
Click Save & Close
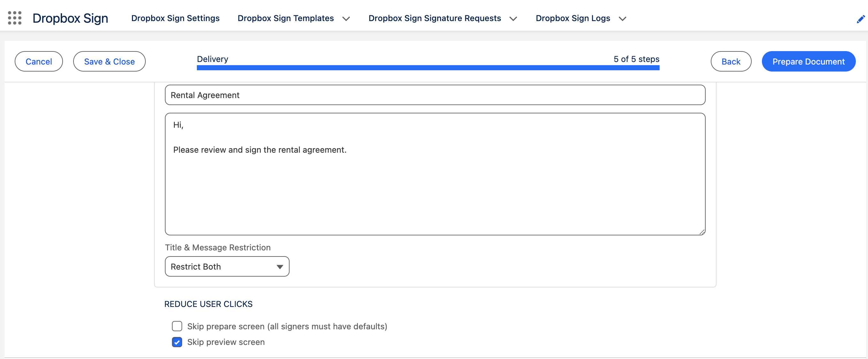pos(109,61)
